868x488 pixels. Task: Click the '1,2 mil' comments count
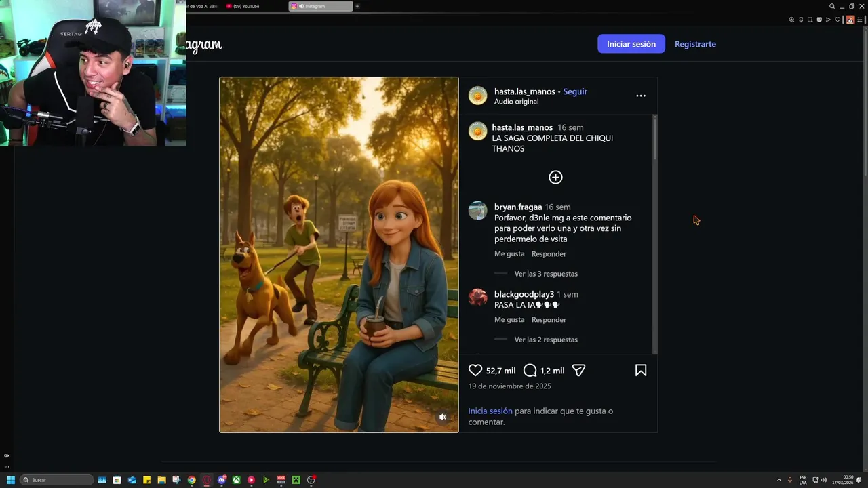(552, 371)
